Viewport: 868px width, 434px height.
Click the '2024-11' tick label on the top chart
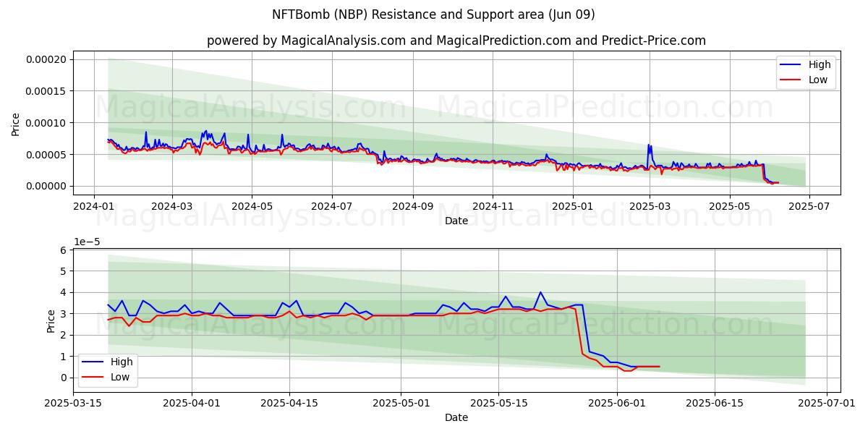click(493, 206)
